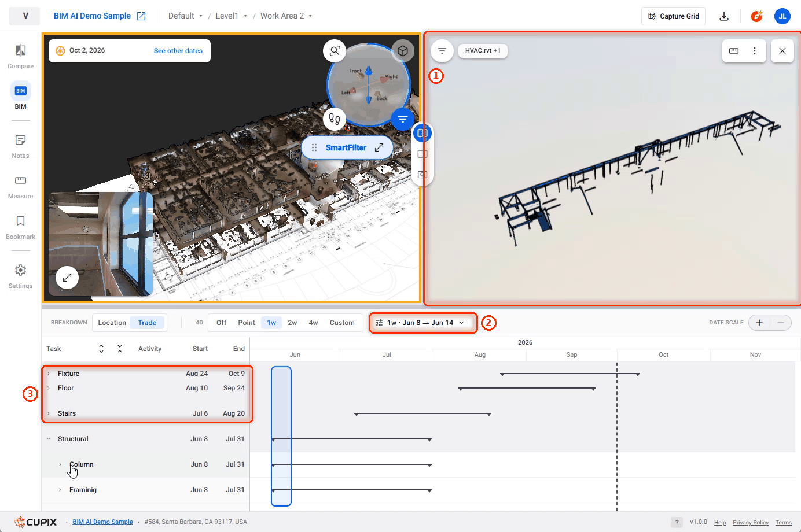Switch breakdown to Location
The height and width of the screenshot is (532, 801).
112,323
